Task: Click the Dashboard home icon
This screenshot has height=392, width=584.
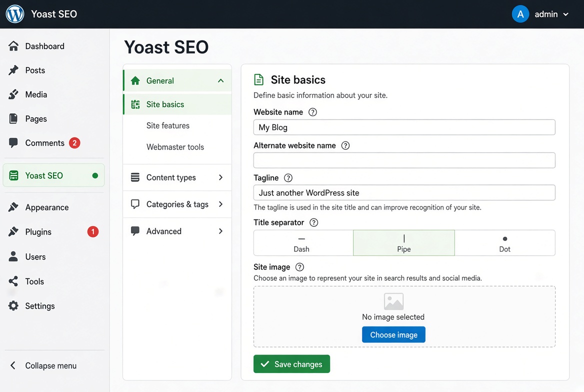Action: 13,46
